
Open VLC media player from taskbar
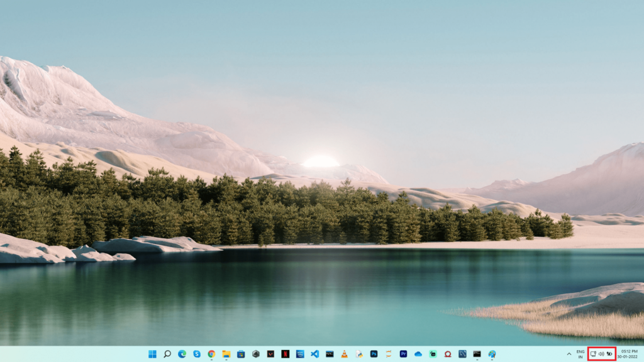click(x=344, y=354)
